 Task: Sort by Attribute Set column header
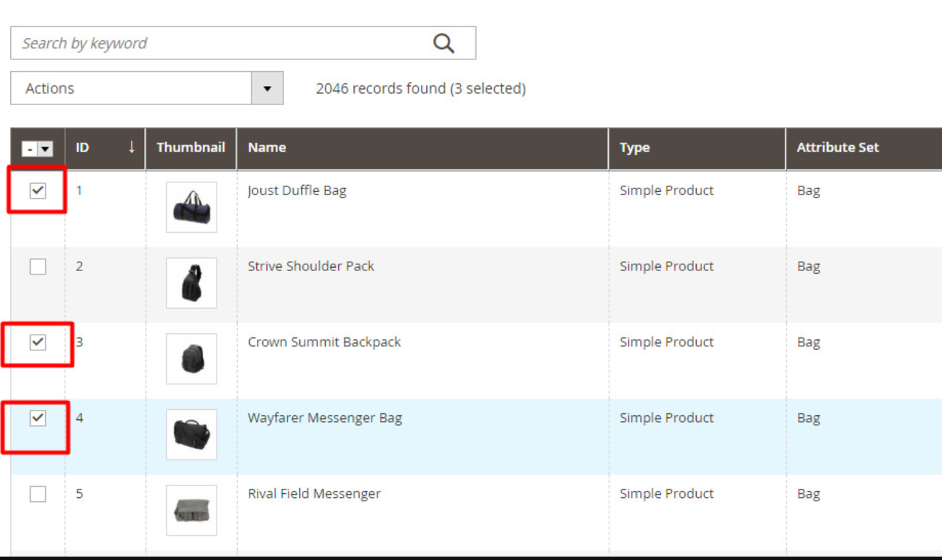837,148
